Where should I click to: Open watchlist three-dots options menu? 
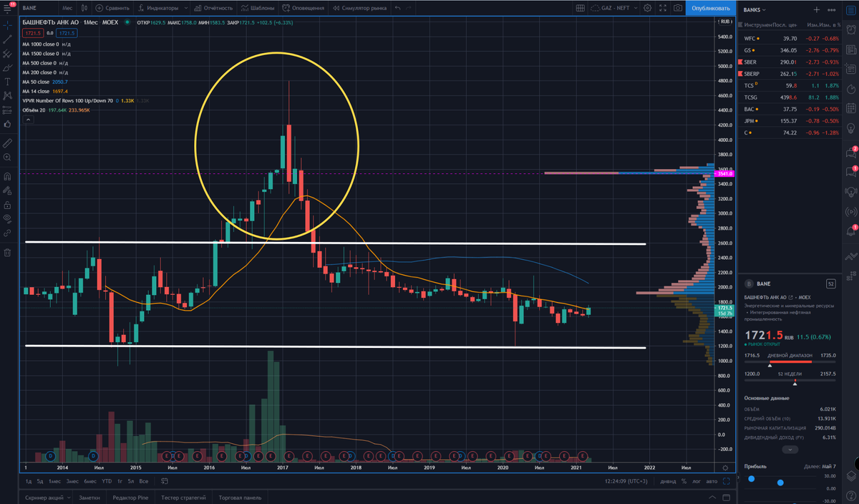(833, 9)
